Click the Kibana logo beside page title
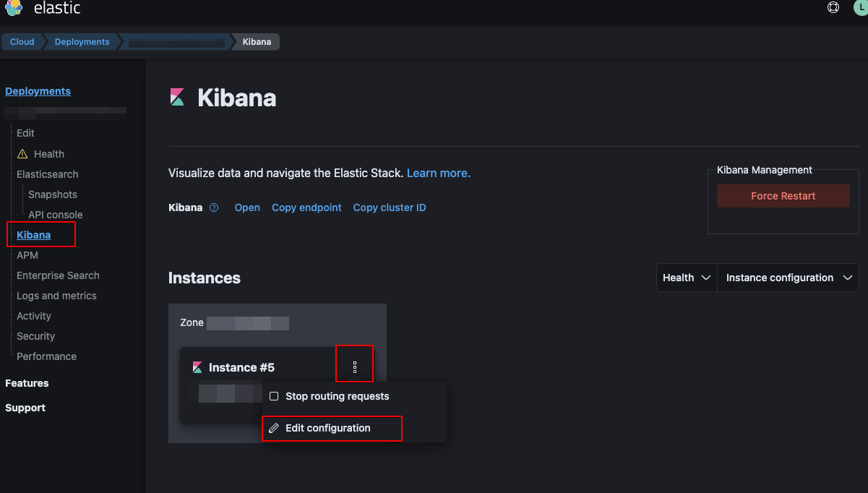 tap(177, 98)
